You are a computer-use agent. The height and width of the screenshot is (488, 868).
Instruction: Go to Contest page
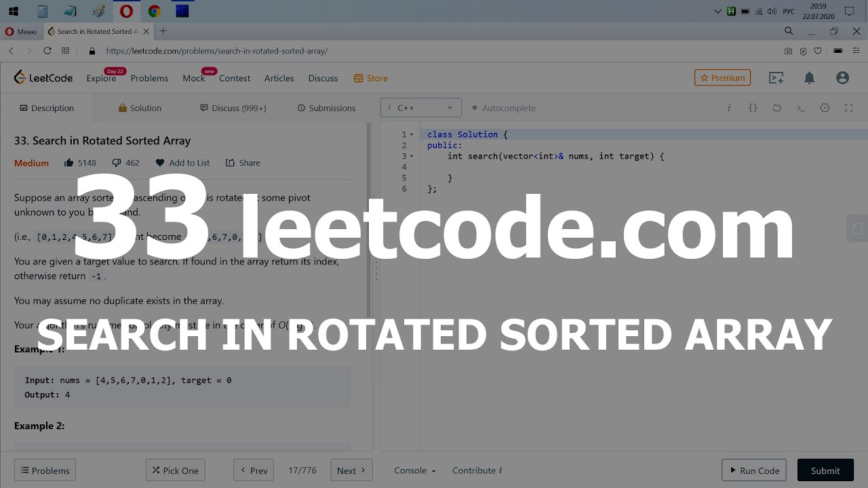[x=235, y=79]
